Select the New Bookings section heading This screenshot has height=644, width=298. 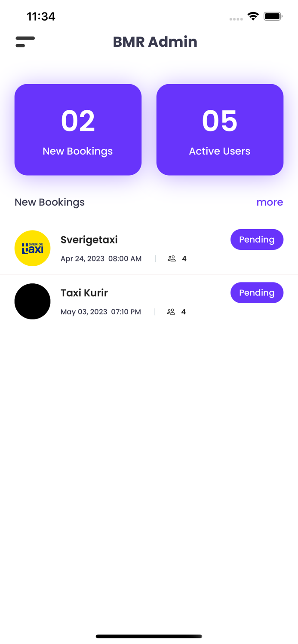click(49, 202)
